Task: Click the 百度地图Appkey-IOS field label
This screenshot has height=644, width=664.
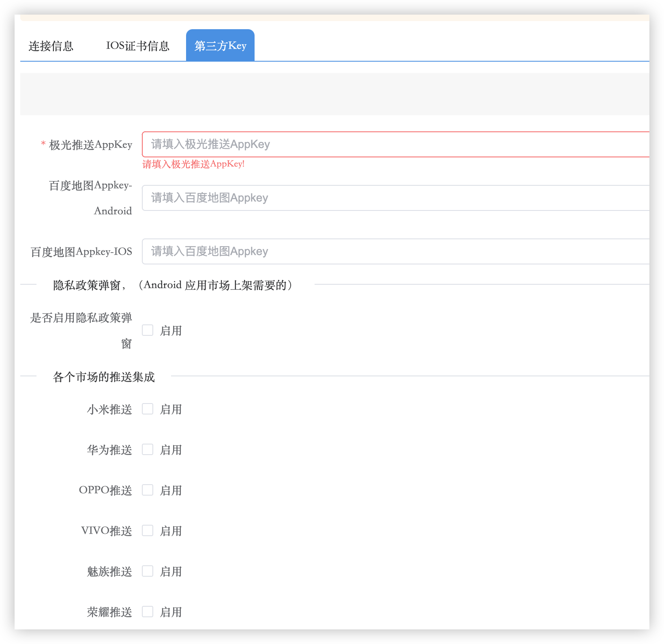Action: pos(81,252)
